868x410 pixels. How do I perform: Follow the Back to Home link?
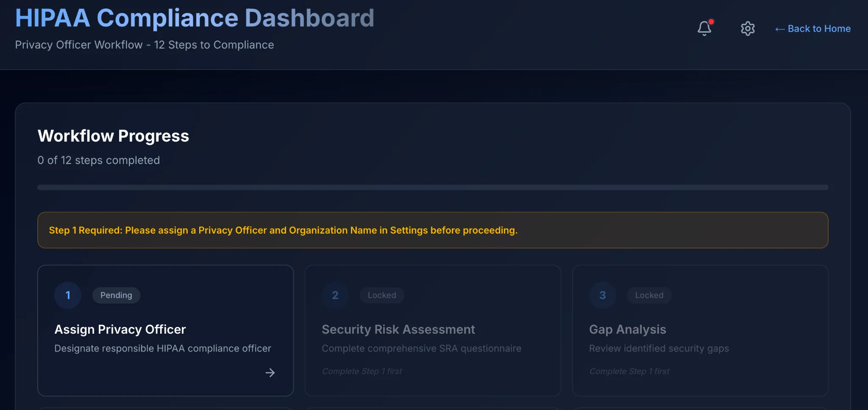click(x=812, y=28)
